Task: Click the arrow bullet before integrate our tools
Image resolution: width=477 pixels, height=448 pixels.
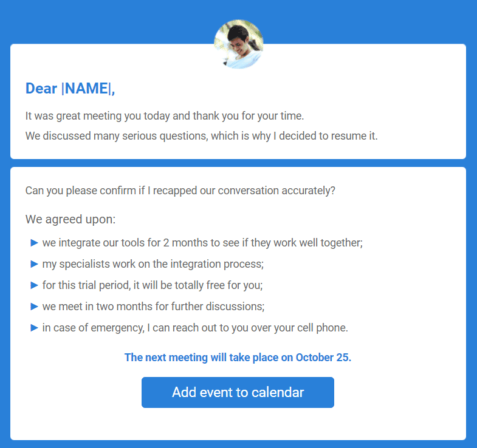Action: (x=34, y=243)
